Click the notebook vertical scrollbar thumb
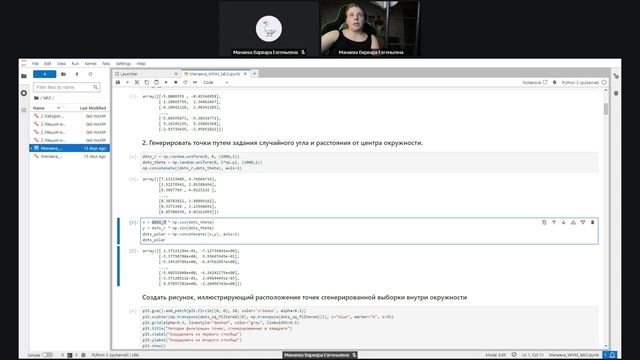Image resolution: width=640 pixels, height=360 pixels. tap(606, 109)
